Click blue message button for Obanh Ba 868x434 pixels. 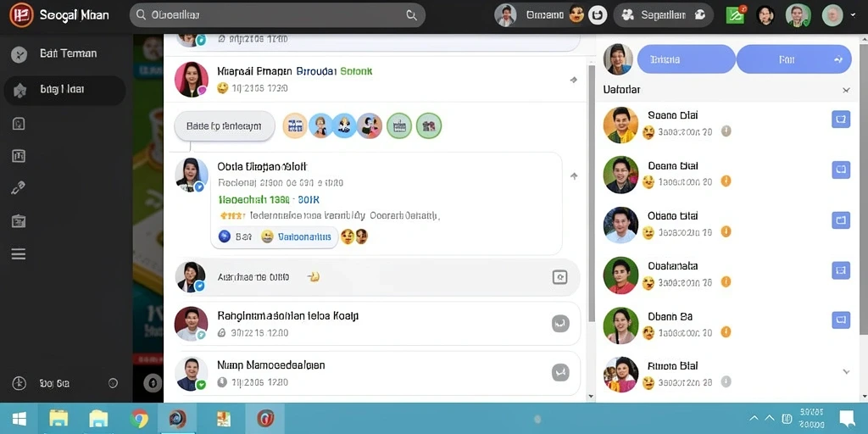(x=841, y=320)
